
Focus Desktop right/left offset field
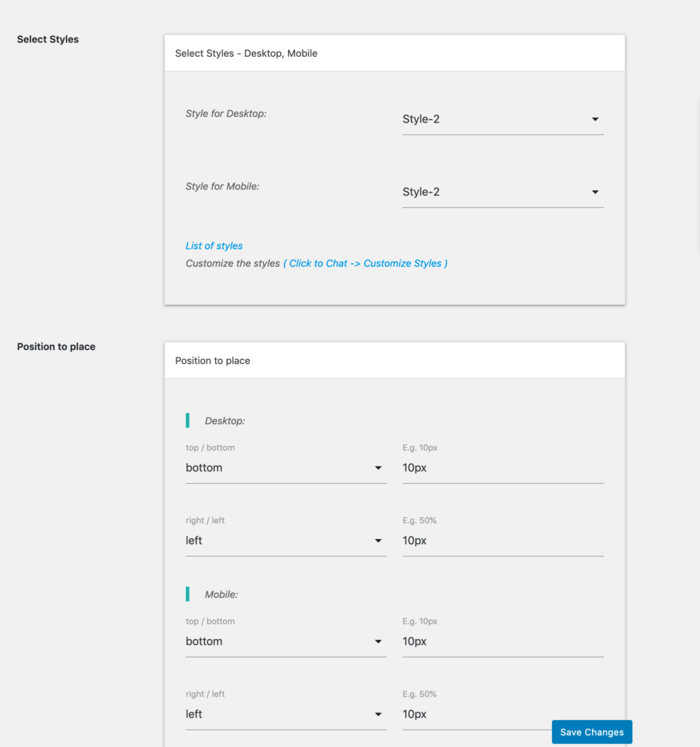point(502,541)
